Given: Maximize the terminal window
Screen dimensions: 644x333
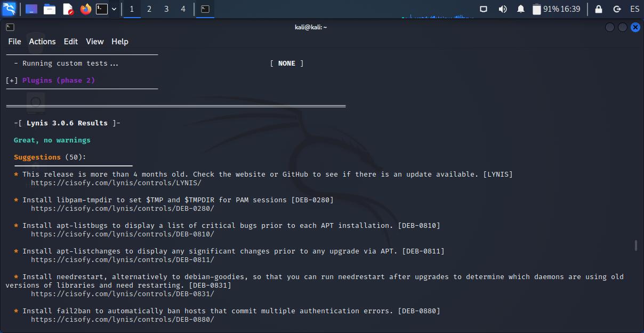Looking at the screenshot, I should [x=622, y=27].
